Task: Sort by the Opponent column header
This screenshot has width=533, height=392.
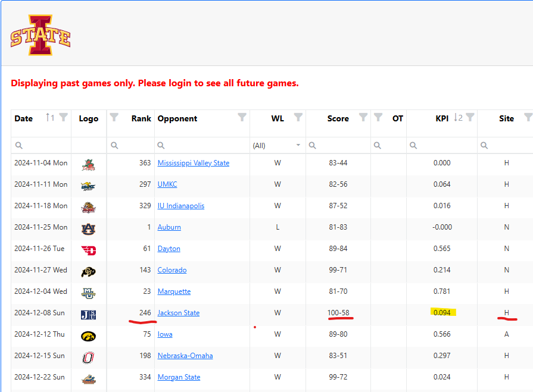Action: pyautogui.click(x=177, y=118)
